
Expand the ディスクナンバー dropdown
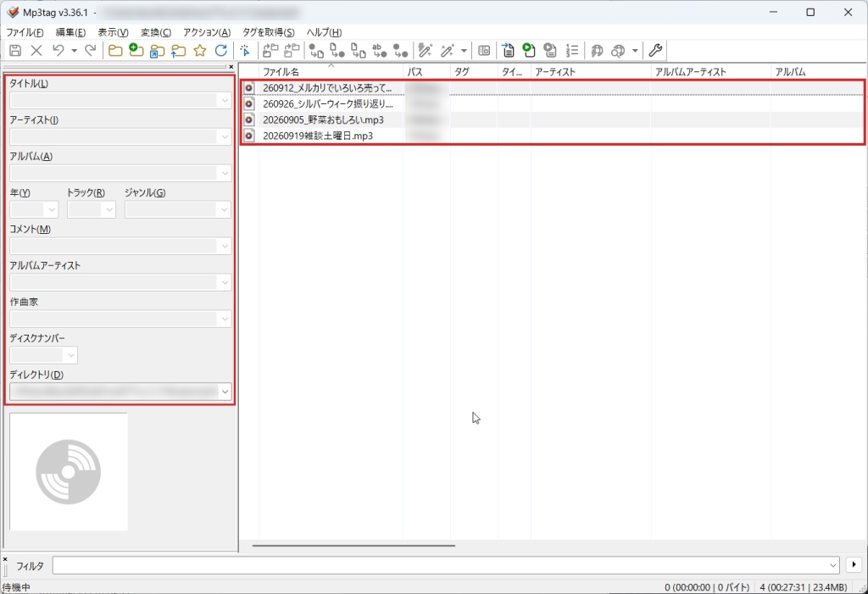(x=71, y=355)
